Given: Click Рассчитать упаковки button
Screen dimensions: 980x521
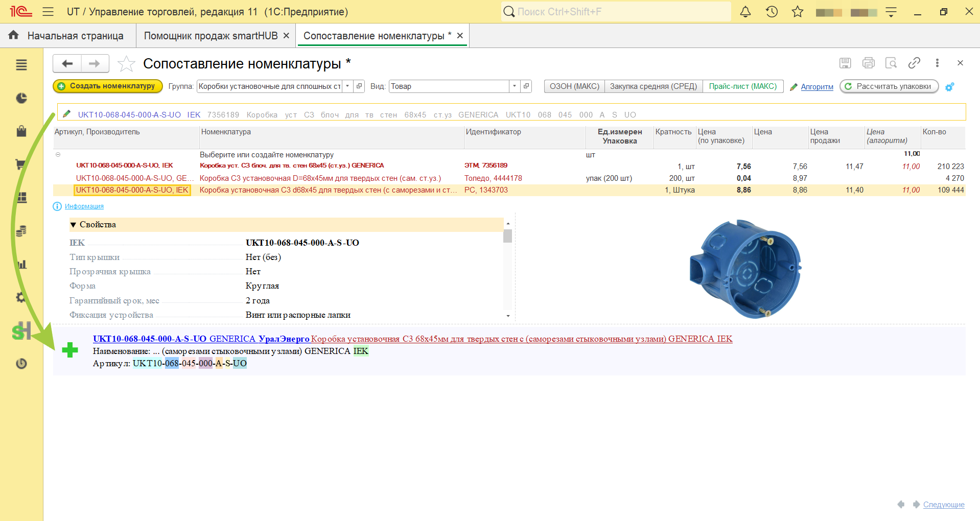Looking at the screenshot, I should (889, 86).
